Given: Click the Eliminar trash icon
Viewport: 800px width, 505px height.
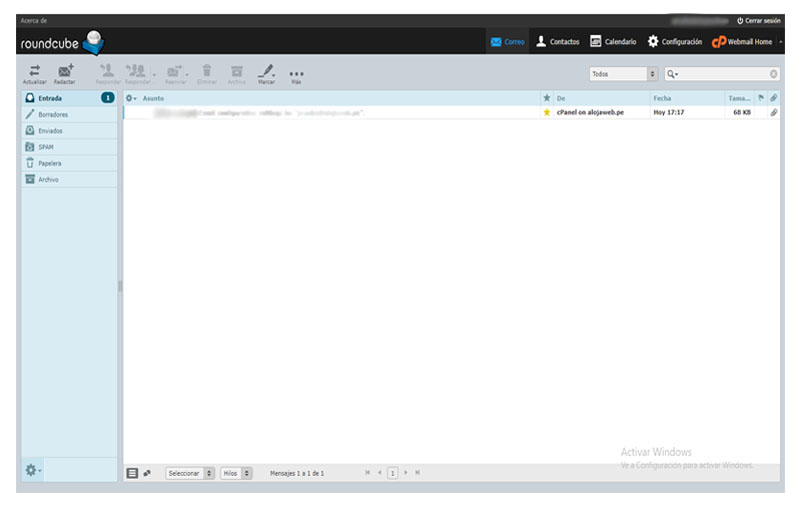Looking at the screenshot, I should coord(207,73).
